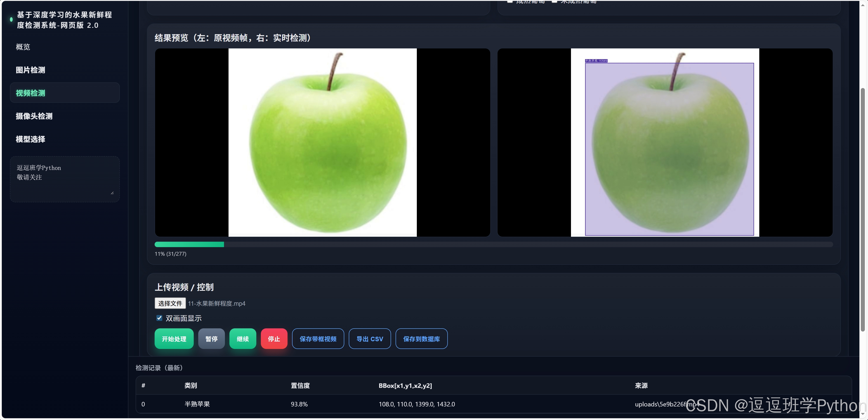Start processing with 开始处理 button
This screenshot has height=420, width=868.
coord(174,339)
